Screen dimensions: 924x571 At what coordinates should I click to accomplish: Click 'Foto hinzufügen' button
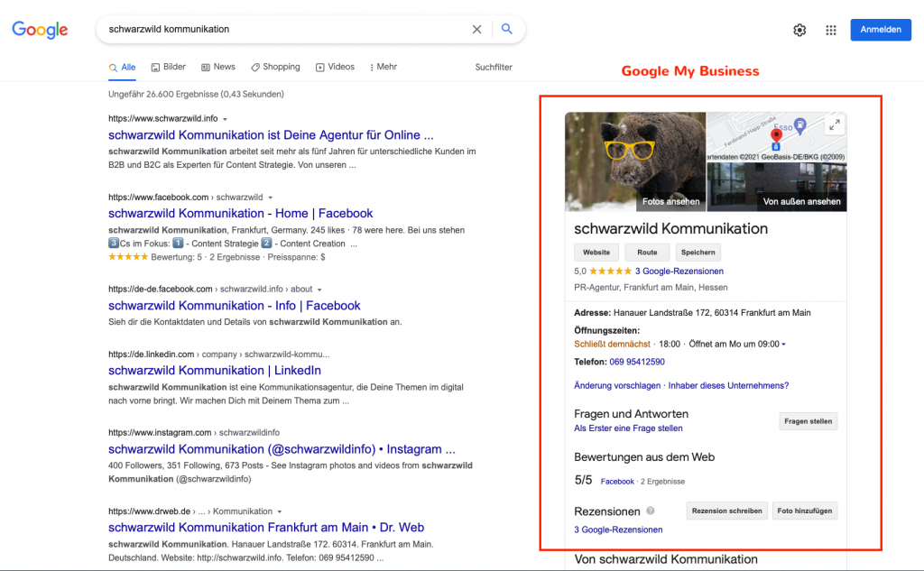[804, 511]
